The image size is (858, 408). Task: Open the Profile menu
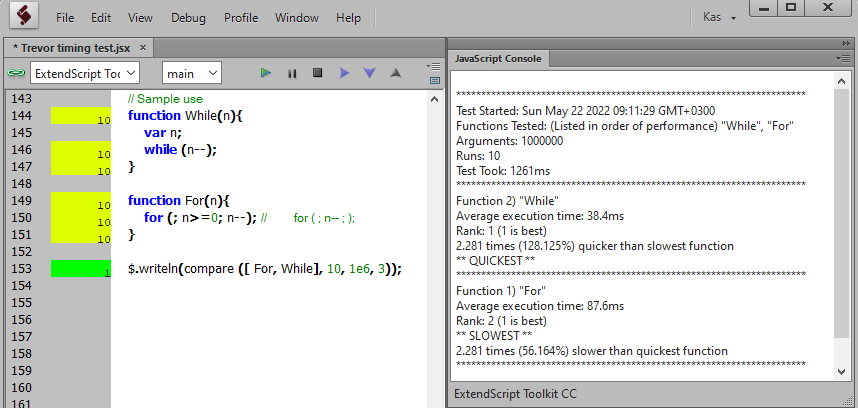point(241,18)
